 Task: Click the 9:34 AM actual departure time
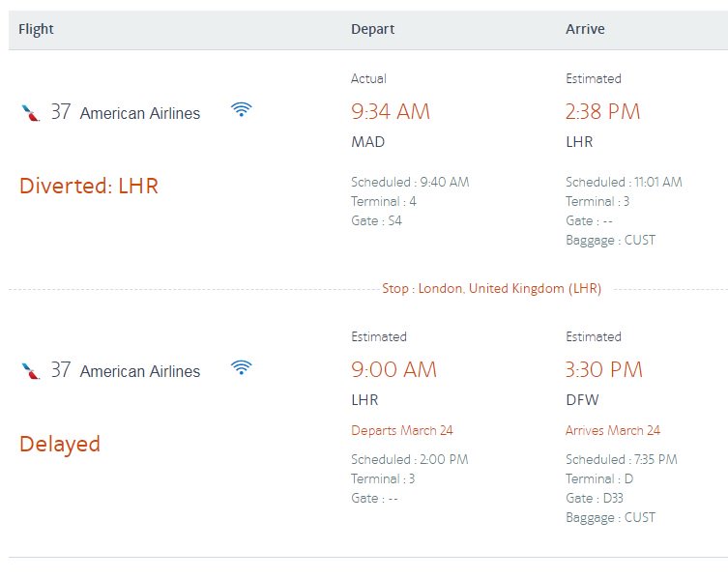391,111
